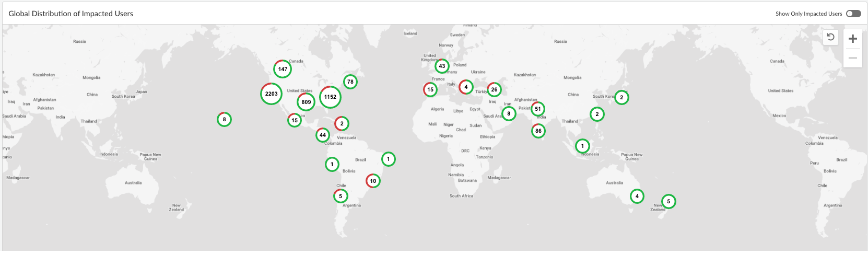Image resolution: width=868 pixels, height=254 pixels.
Task: Reset the map view with the undo arrow
Action: click(830, 37)
